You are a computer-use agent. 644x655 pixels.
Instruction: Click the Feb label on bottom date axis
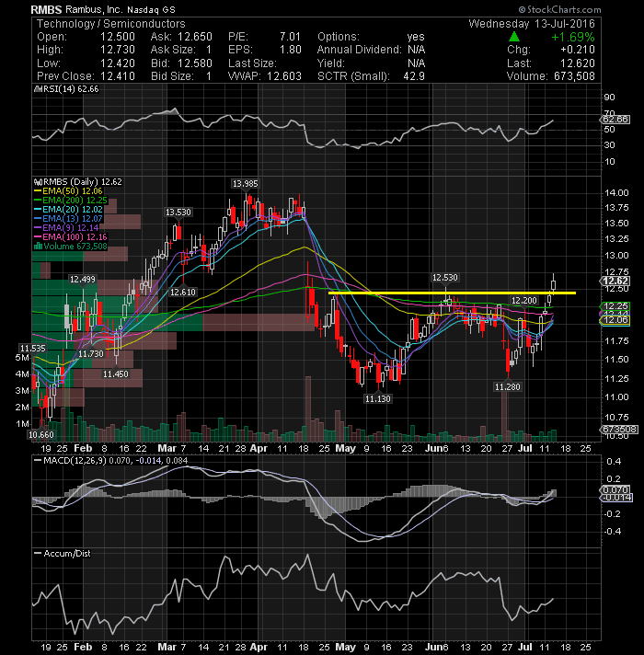tap(83, 647)
